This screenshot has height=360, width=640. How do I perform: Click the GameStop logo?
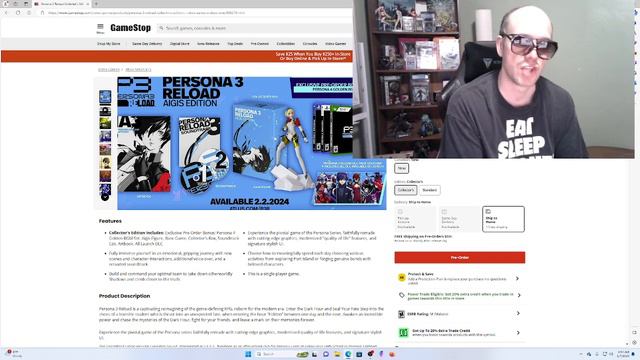click(x=130, y=28)
